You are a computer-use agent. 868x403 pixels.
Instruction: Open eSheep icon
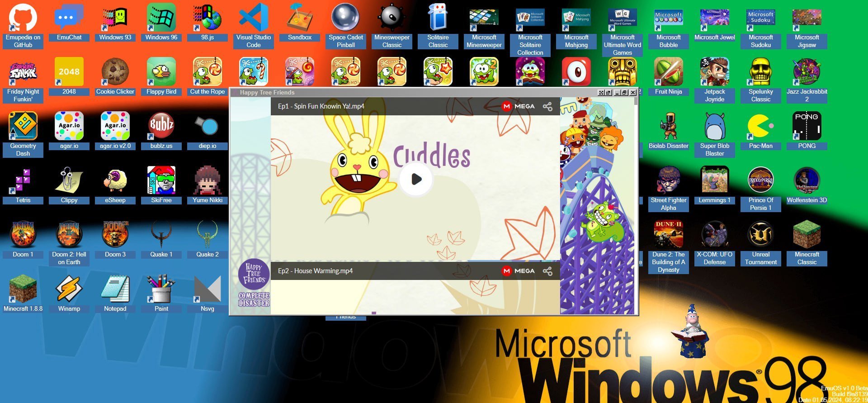click(x=115, y=185)
